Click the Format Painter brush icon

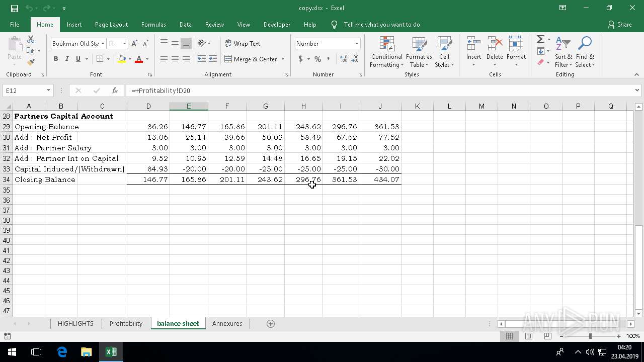pos(31,62)
